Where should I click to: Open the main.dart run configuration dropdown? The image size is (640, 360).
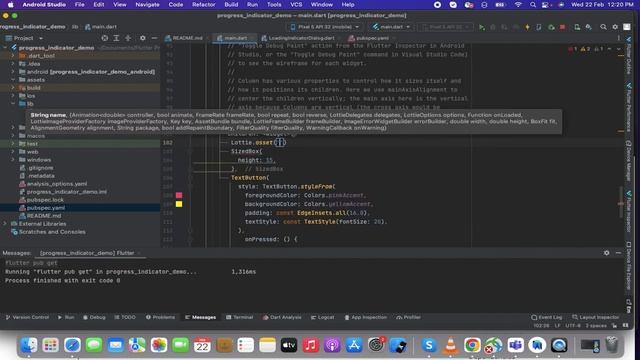(x=391, y=27)
